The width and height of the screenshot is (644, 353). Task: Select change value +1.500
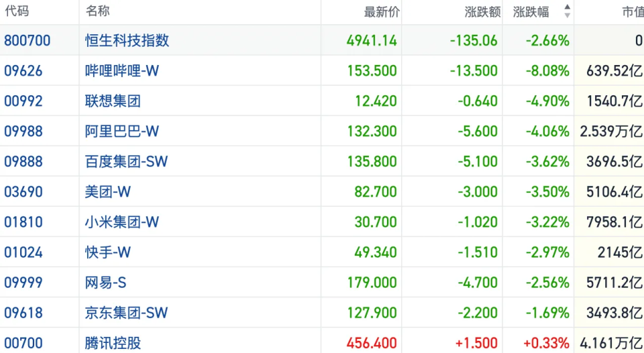[476, 343]
